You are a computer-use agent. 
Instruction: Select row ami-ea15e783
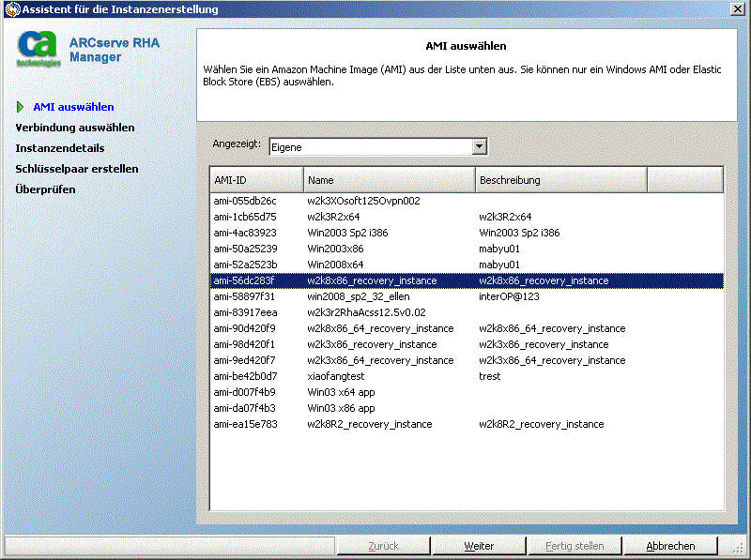(467, 424)
